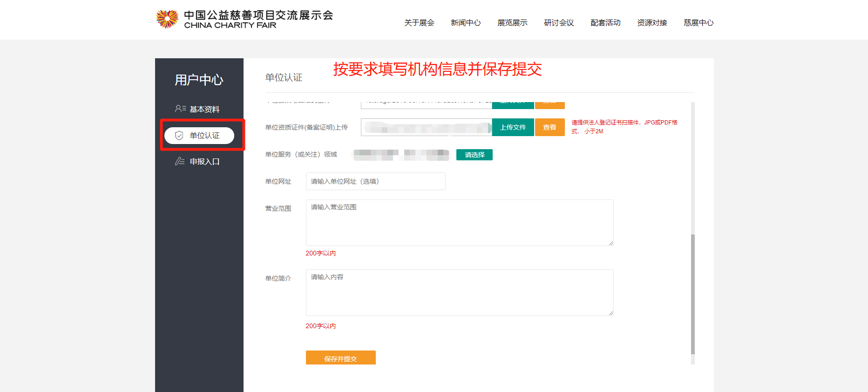
Task: Navigate to 配套活动 in the header
Action: [x=605, y=23]
